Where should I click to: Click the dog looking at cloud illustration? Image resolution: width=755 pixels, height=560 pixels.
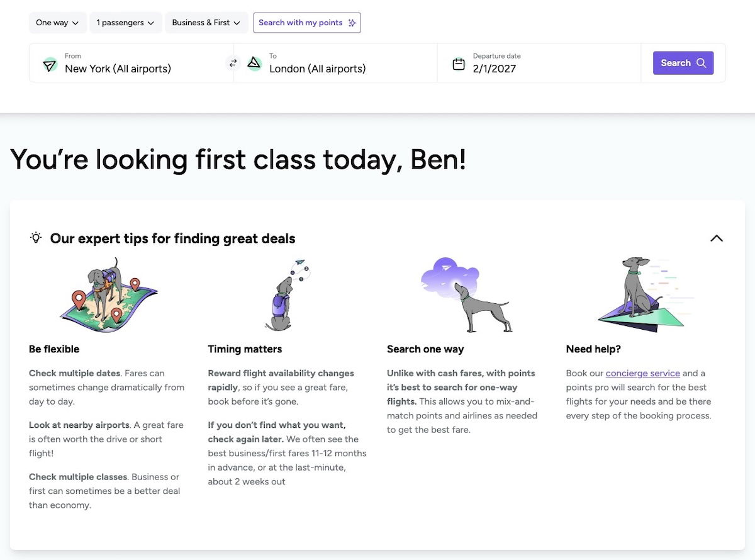[x=466, y=294]
